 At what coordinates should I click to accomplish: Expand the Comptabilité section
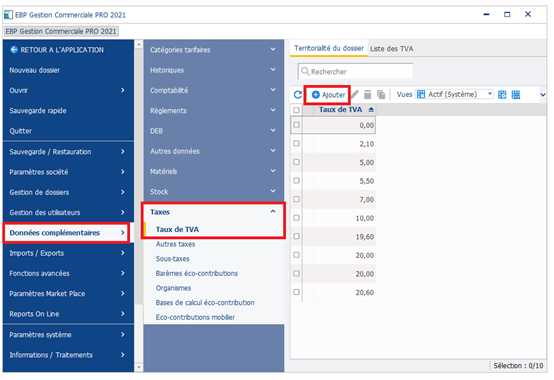213,90
